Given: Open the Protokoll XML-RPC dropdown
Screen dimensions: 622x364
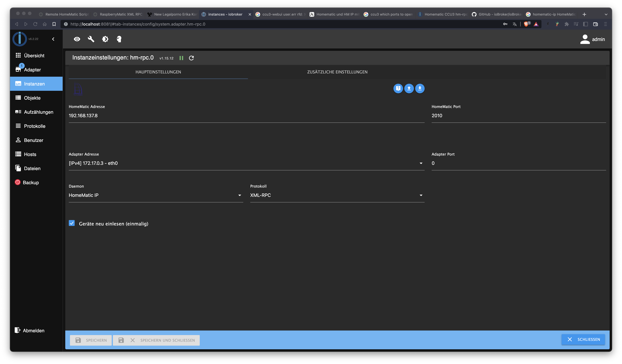Looking at the screenshot, I should pyautogui.click(x=337, y=195).
